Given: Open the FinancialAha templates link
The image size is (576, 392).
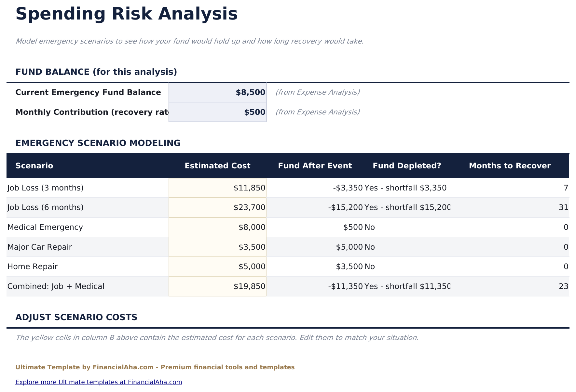Looking at the screenshot, I should [x=99, y=382].
